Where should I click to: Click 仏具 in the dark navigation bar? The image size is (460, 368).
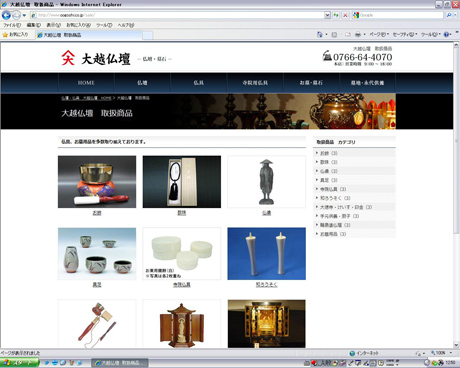199,83
